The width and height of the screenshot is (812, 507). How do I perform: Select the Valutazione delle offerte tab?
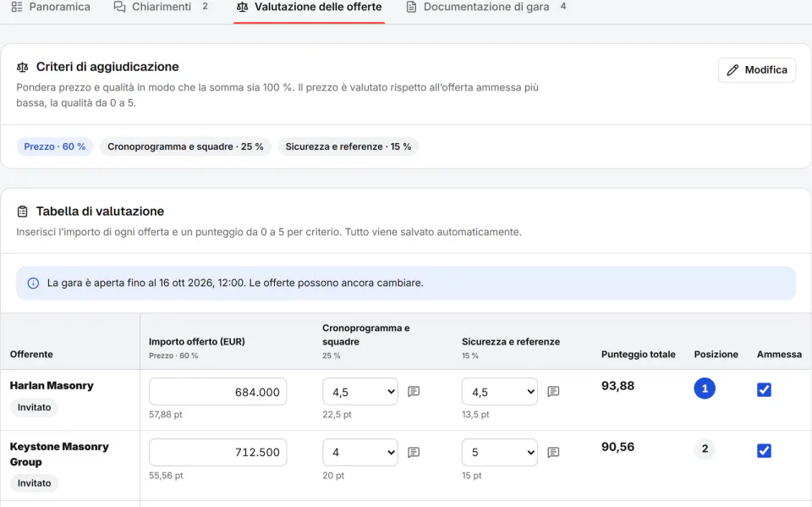[x=310, y=8]
